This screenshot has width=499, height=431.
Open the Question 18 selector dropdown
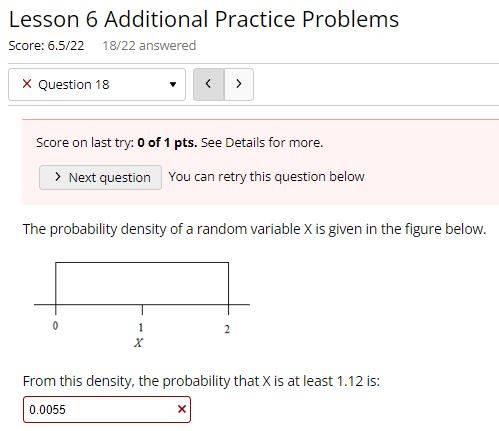[x=97, y=84]
